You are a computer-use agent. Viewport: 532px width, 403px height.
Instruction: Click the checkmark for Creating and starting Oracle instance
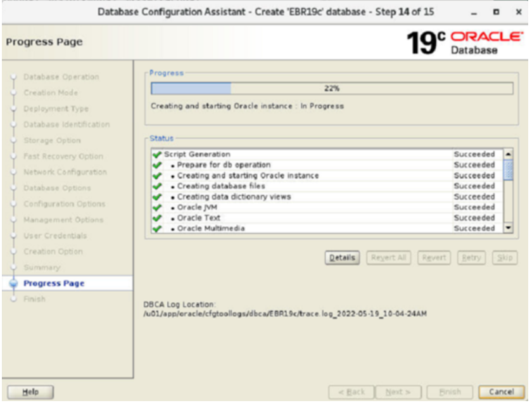(157, 176)
